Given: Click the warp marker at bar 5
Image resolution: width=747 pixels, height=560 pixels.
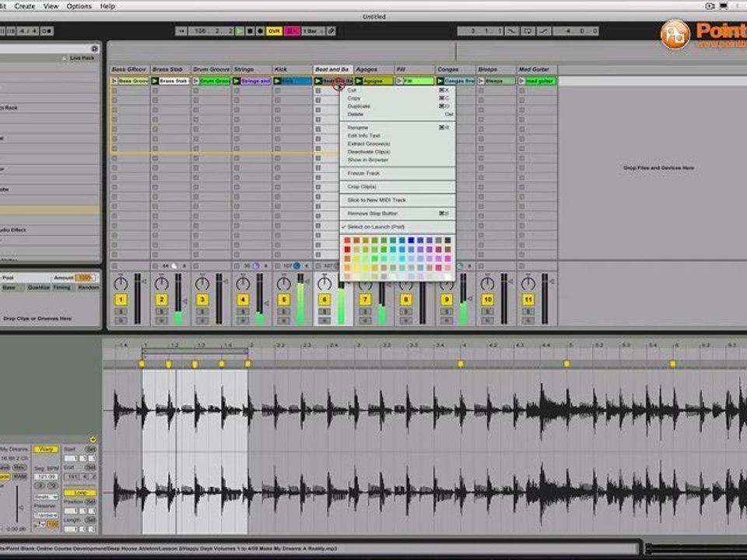Looking at the screenshot, I should 566,364.
